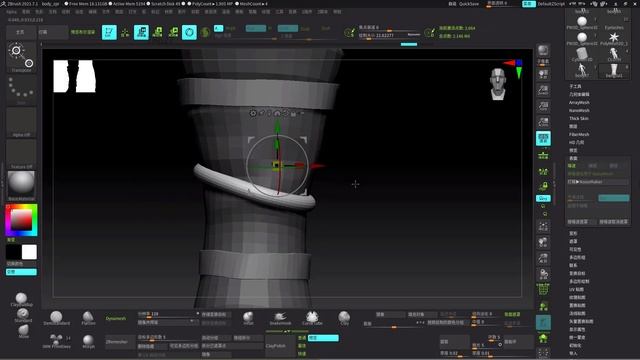Expand the ArrayMesh section

pyautogui.click(x=579, y=102)
